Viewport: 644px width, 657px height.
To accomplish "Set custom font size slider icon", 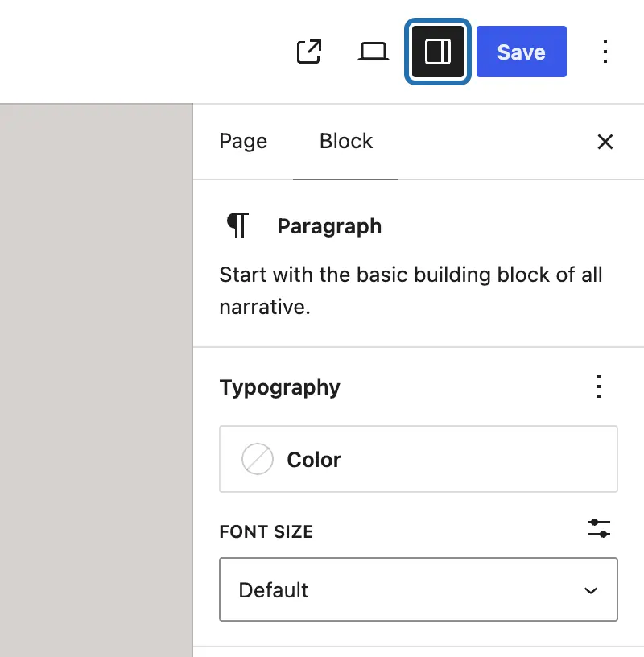I will pyautogui.click(x=599, y=528).
